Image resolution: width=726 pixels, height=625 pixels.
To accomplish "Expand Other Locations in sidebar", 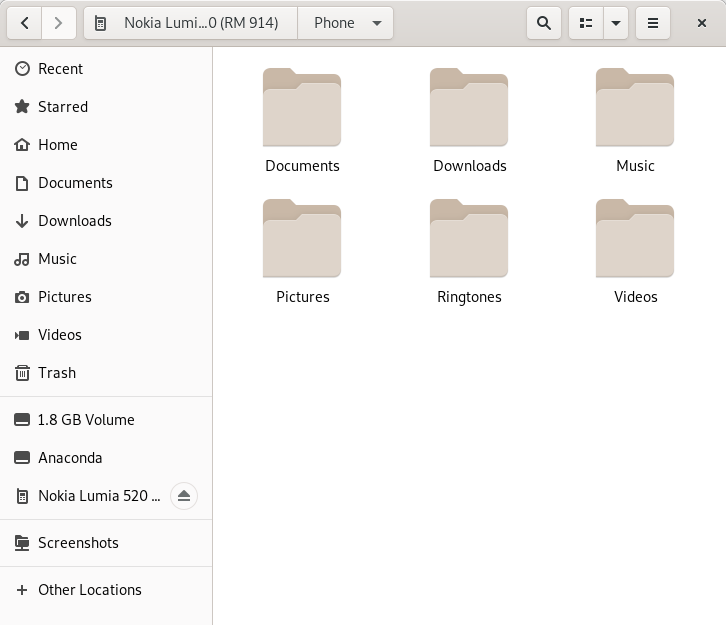I will (89, 590).
